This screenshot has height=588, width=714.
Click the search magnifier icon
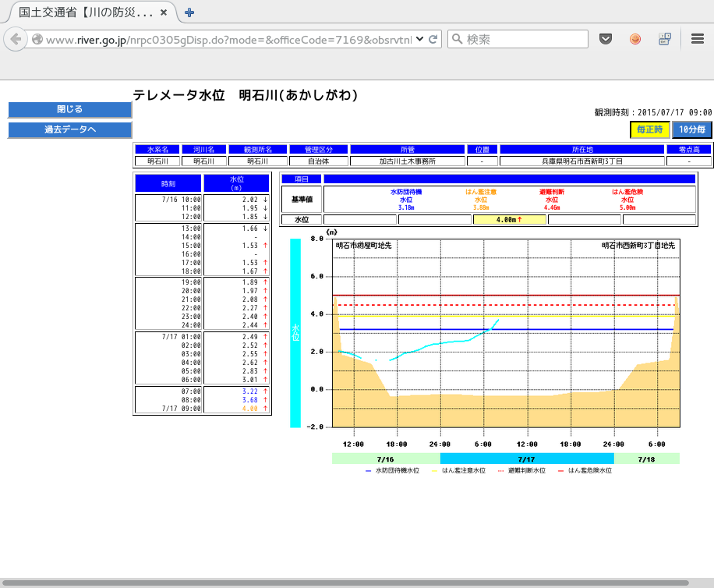458,39
